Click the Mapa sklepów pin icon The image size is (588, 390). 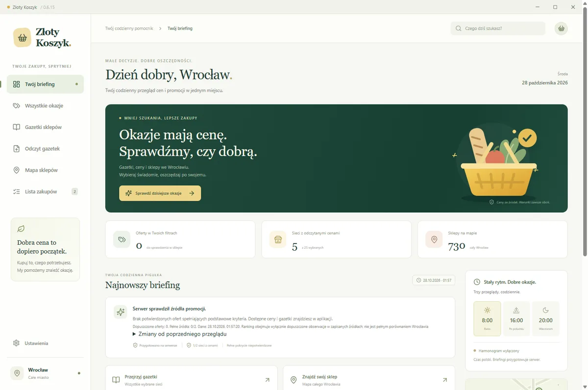coord(17,170)
